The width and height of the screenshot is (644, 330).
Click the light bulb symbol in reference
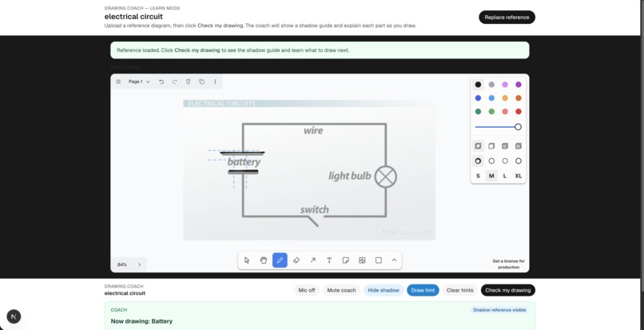tap(386, 177)
